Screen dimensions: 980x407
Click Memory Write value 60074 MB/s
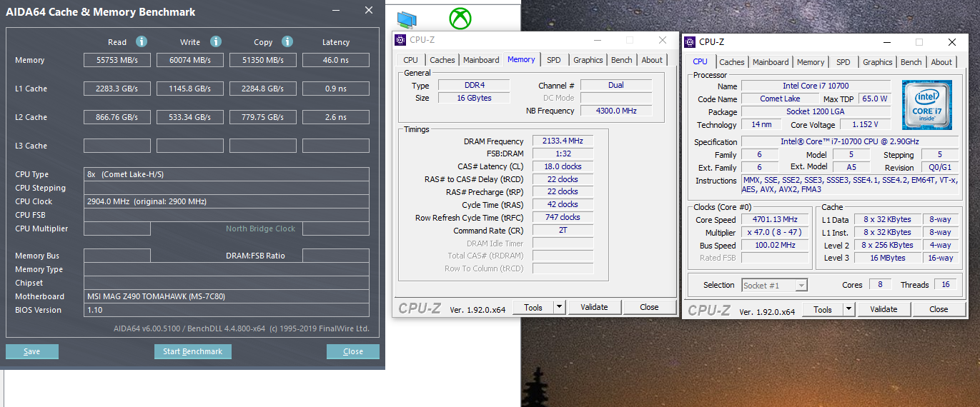click(x=190, y=60)
